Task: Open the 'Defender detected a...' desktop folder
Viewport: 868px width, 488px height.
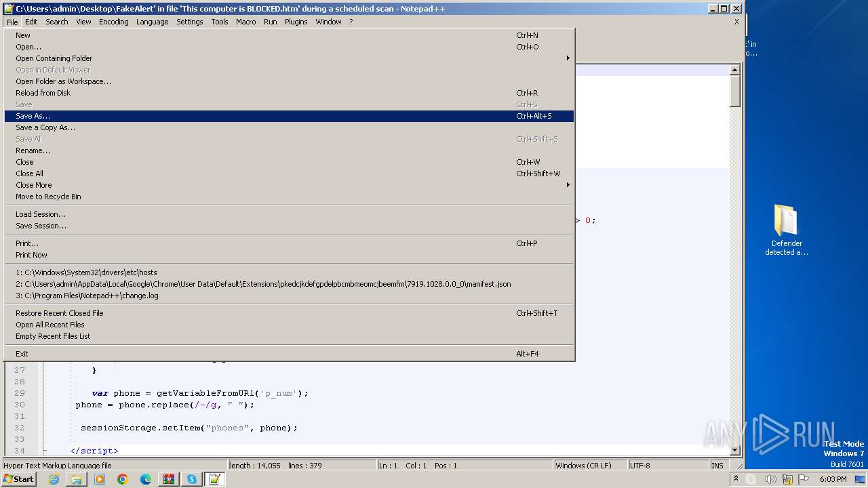Action: pyautogui.click(x=787, y=230)
